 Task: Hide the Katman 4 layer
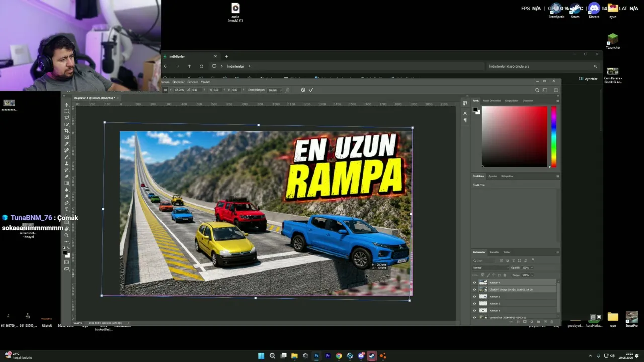(474, 283)
